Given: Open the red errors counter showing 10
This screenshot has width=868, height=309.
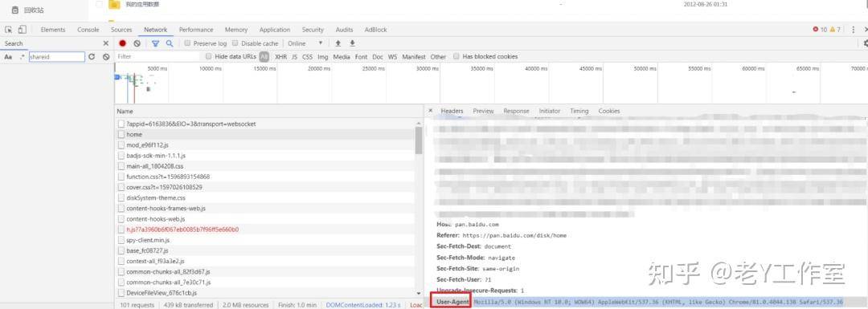Looking at the screenshot, I should tap(820, 30).
